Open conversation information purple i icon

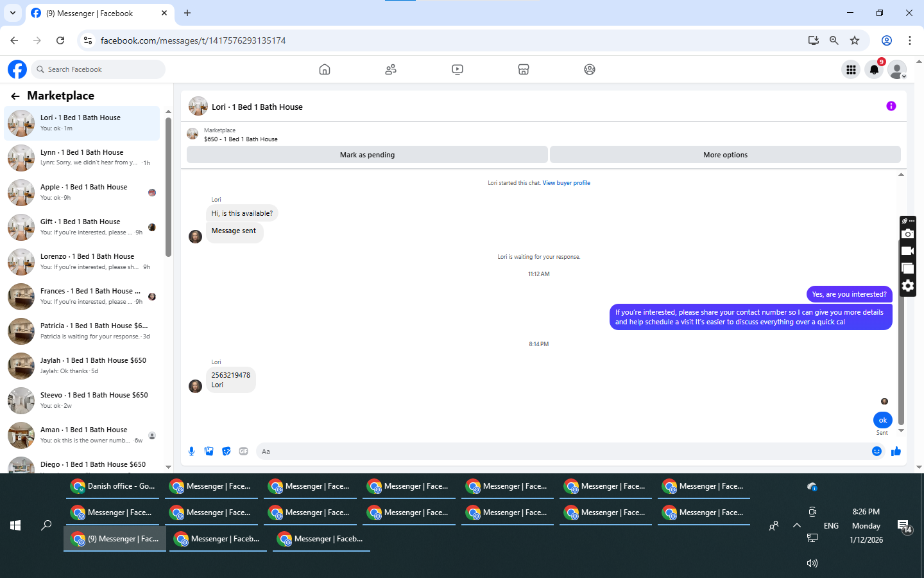coord(891,106)
